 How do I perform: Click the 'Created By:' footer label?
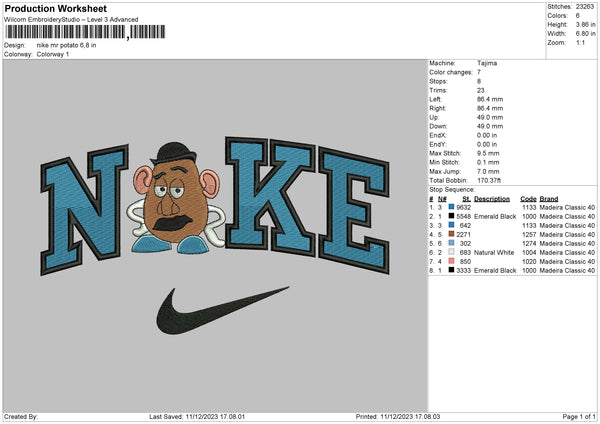[21, 416]
